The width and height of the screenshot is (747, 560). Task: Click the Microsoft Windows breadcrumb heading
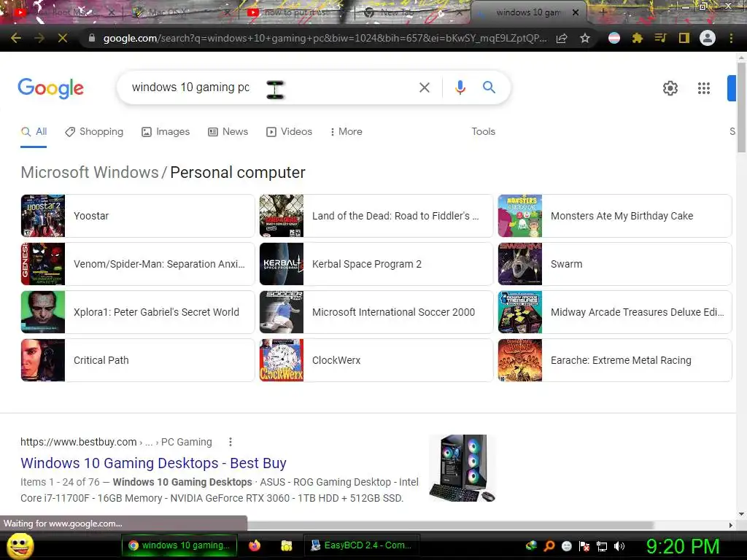pos(90,172)
